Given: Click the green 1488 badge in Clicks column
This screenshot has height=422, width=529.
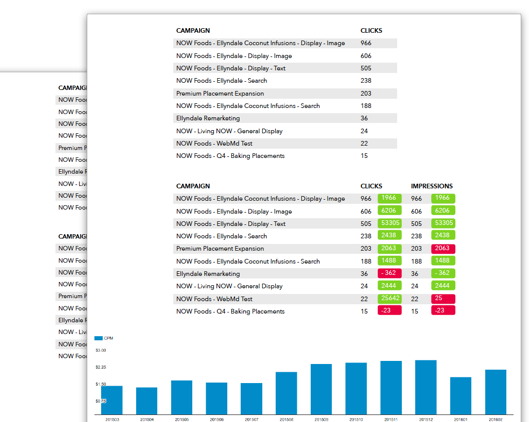Looking at the screenshot, I should point(389,261).
